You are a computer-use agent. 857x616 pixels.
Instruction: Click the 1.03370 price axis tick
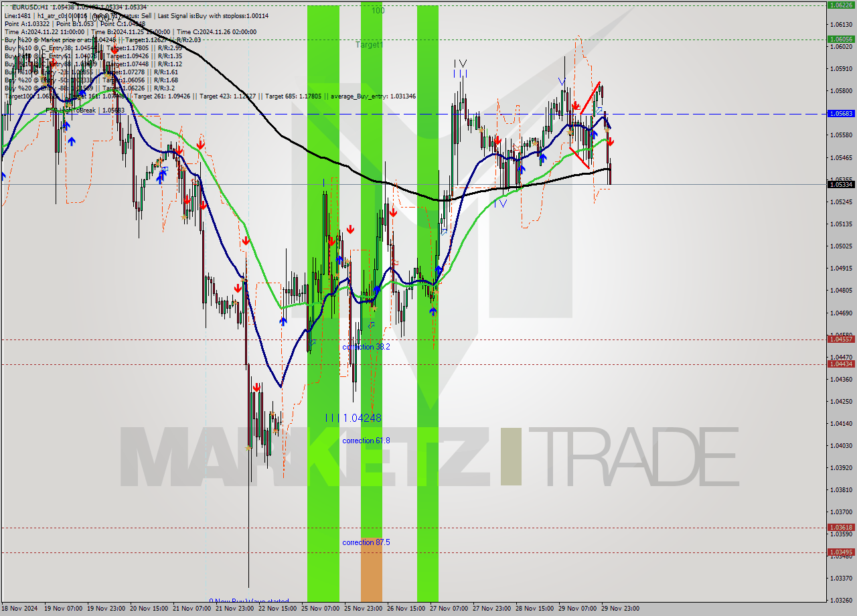[841, 578]
